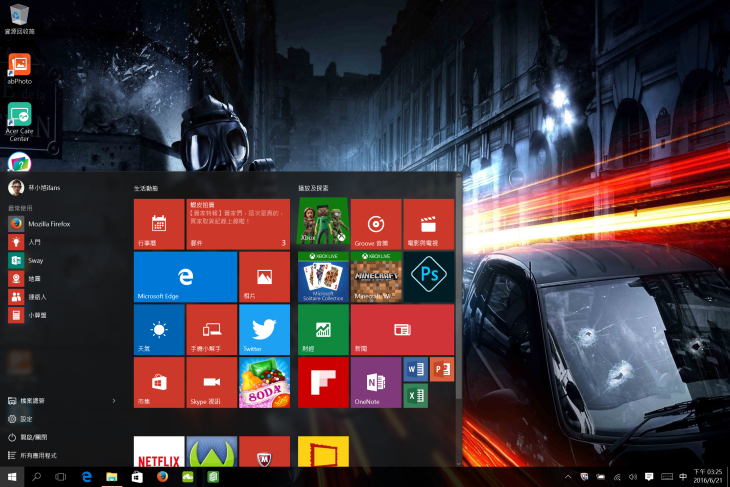This screenshot has height=487, width=730.
Task: Open the Netflix tile
Action: [x=159, y=451]
